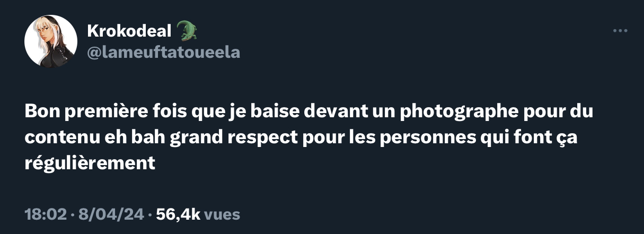644x234 pixels.
Task: Open the Krokodeal display name link
Action: 130,32
